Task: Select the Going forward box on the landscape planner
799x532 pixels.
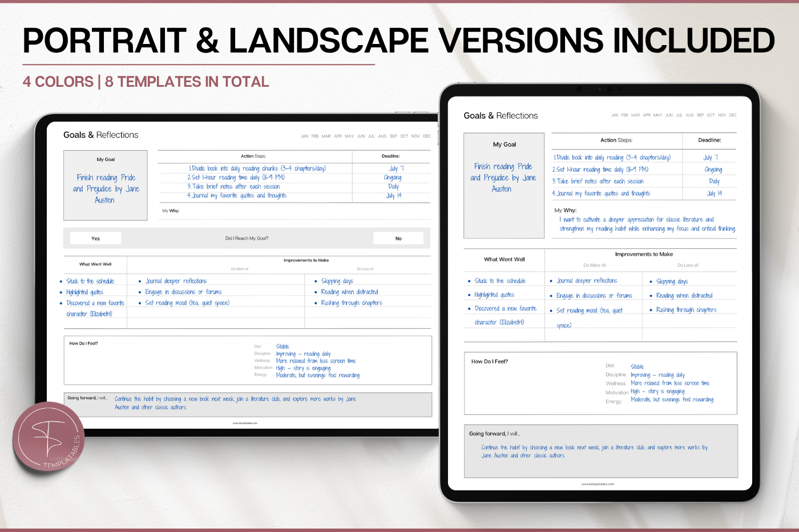Action: (247, 404)
